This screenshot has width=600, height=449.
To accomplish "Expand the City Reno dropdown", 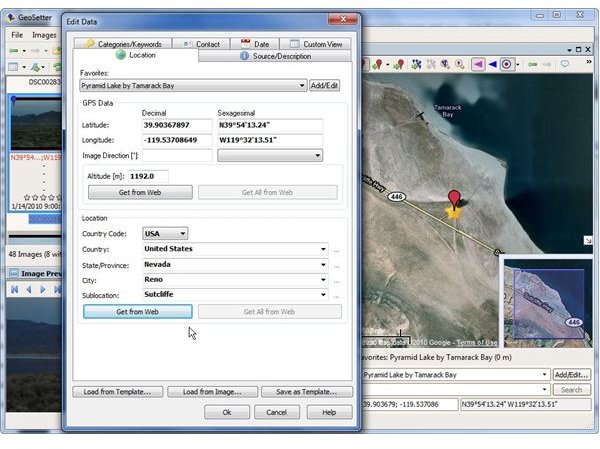I will click(323, 280).
